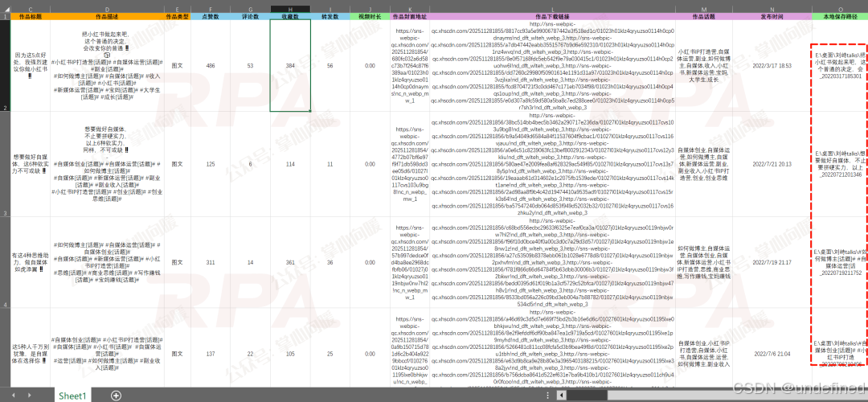Image resolution: width=868 pixels, height=402 pixels.
Task: Select the favorites cell showing 114
Action: [290, 164]
